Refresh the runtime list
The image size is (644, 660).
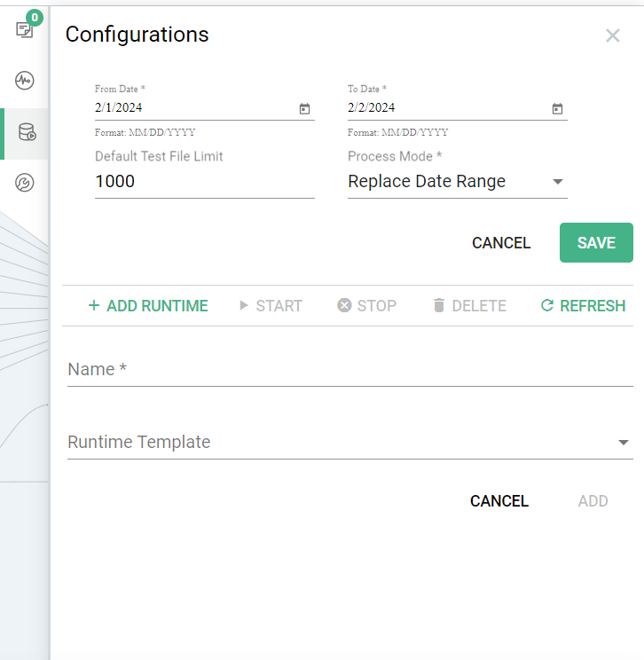click(583, 306)
